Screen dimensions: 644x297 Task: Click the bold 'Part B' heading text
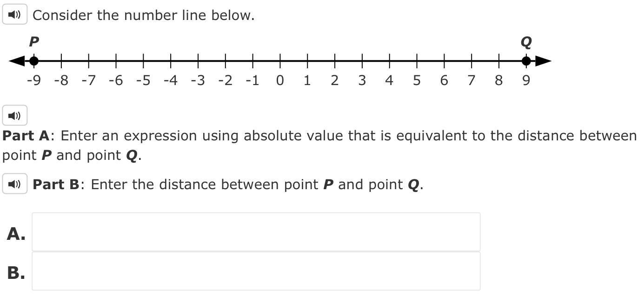[x=56, y=185]
